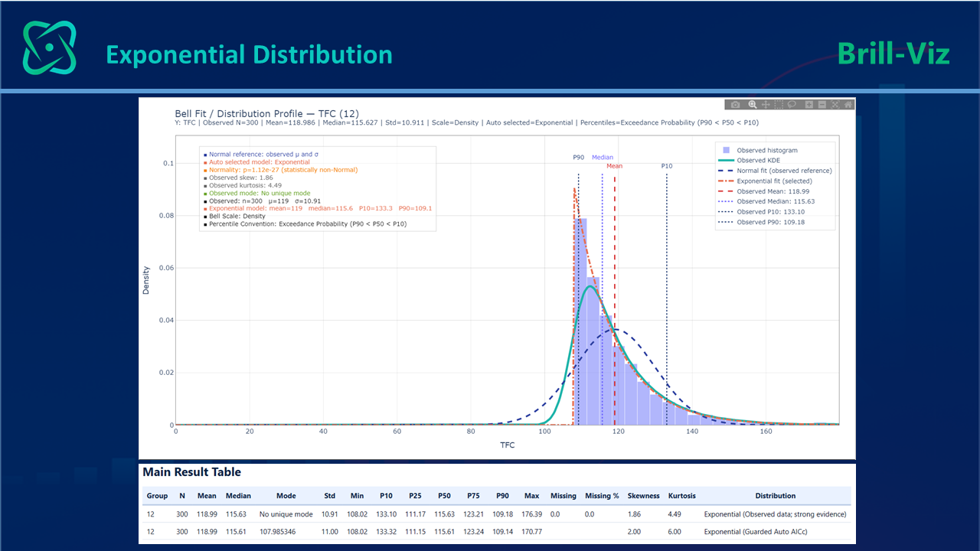Select the Zoom tool in the modebar
Image resolution: width=980 pixels, height=551 pixels.
(x=753, y=105)
